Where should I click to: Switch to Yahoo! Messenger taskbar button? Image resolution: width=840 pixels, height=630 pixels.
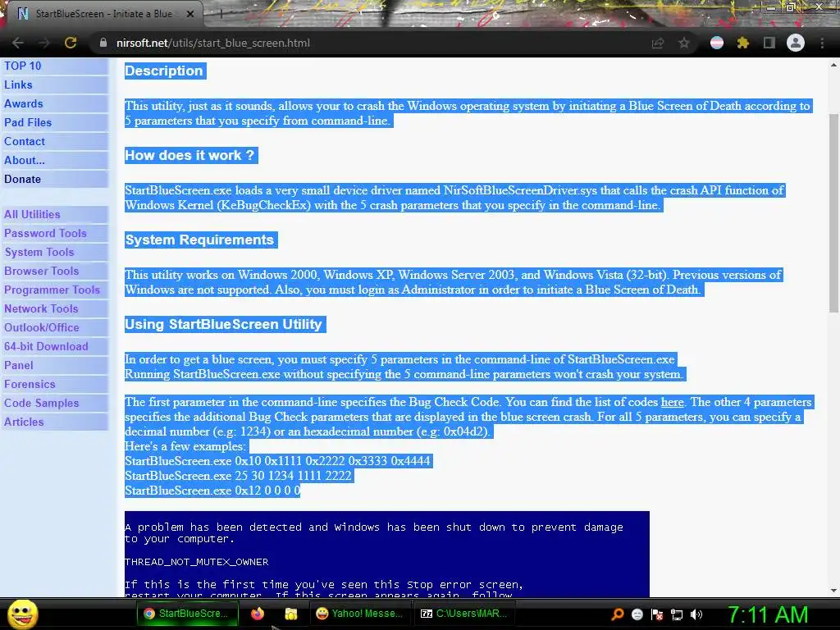360,614
